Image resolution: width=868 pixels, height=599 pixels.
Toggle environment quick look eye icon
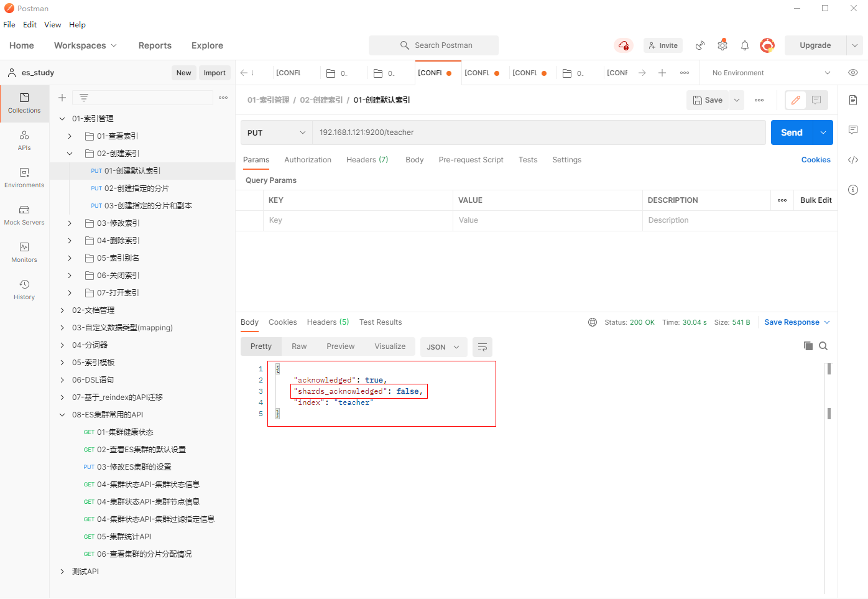pos(853,73)
